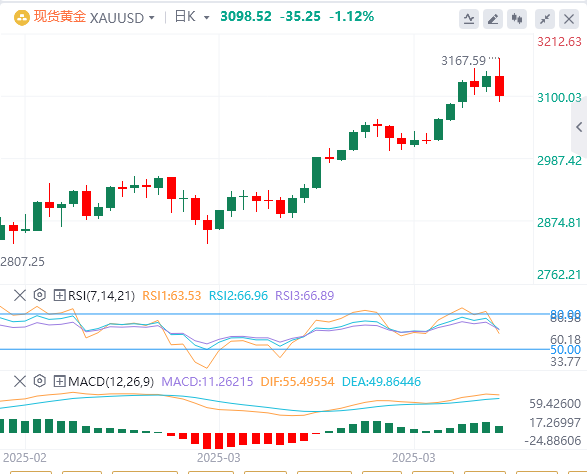Close the chart with top X button
Viewport: 587px width, 474px height.
coord(569,19)
